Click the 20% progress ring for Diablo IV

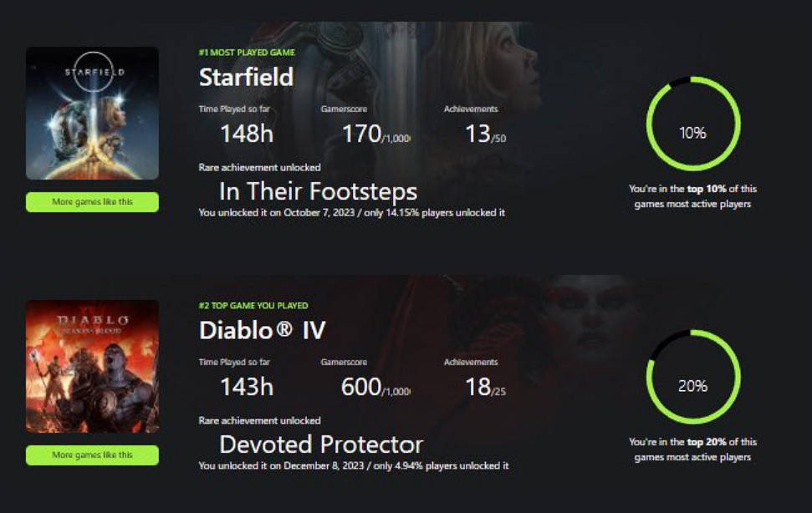pyautogui.click(x=692, y=377)
